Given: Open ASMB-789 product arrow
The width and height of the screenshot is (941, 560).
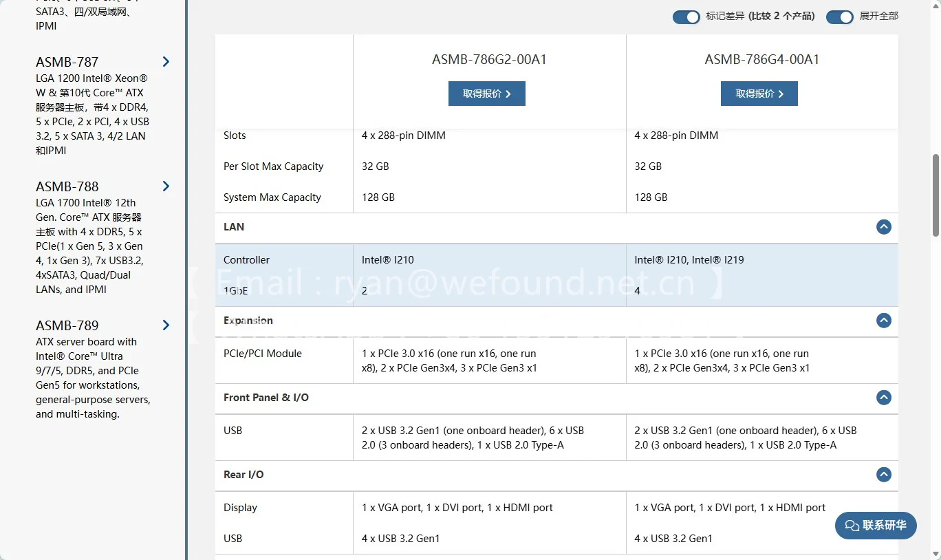Looking at the screenshot, I should point(166,325).
